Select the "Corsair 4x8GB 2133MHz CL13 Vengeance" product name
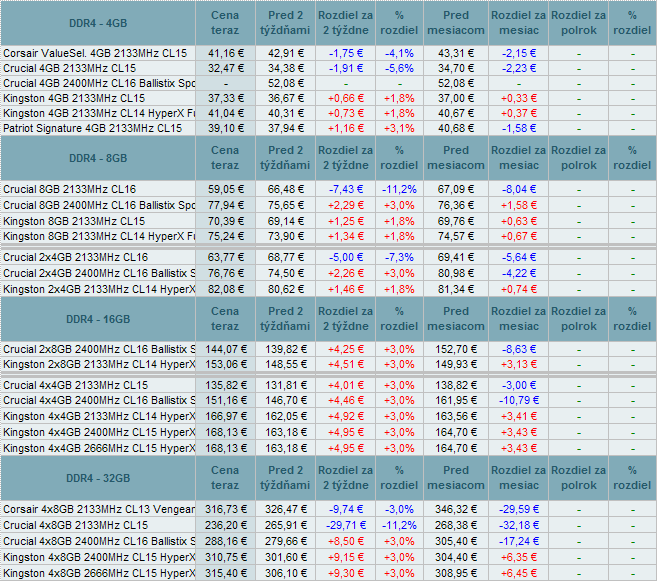 99,509
